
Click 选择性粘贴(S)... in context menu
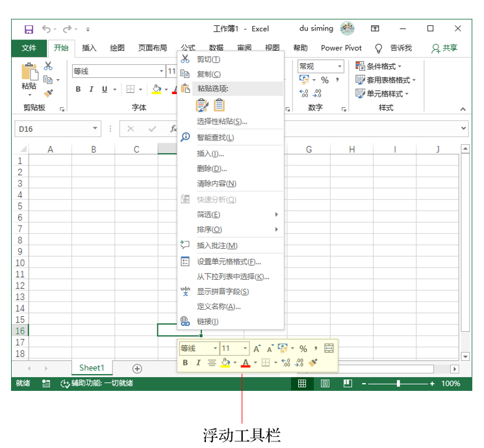(231, 121)
